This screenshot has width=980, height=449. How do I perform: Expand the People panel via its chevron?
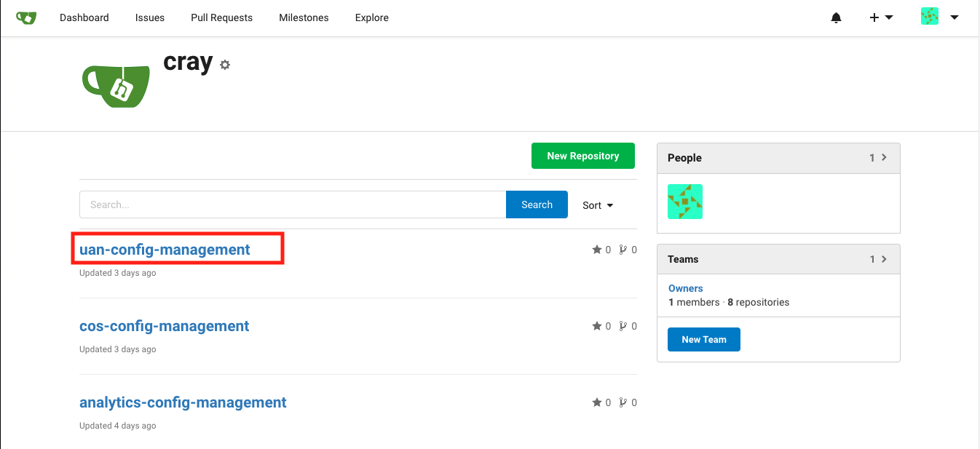[885, 157]
